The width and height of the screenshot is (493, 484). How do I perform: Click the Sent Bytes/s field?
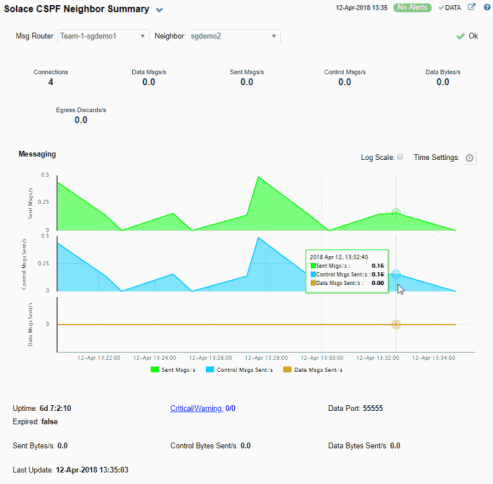tap(40, 446)
